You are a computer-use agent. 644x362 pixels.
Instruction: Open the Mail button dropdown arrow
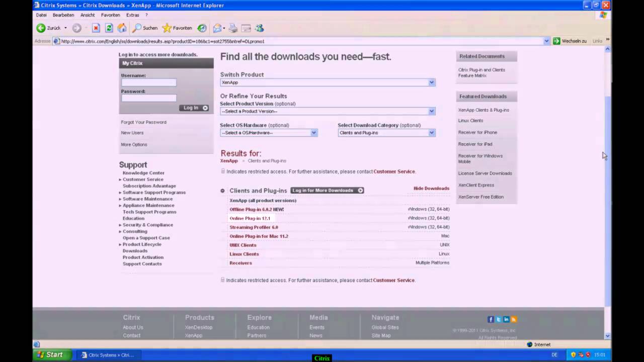click(x=224, y=28)
